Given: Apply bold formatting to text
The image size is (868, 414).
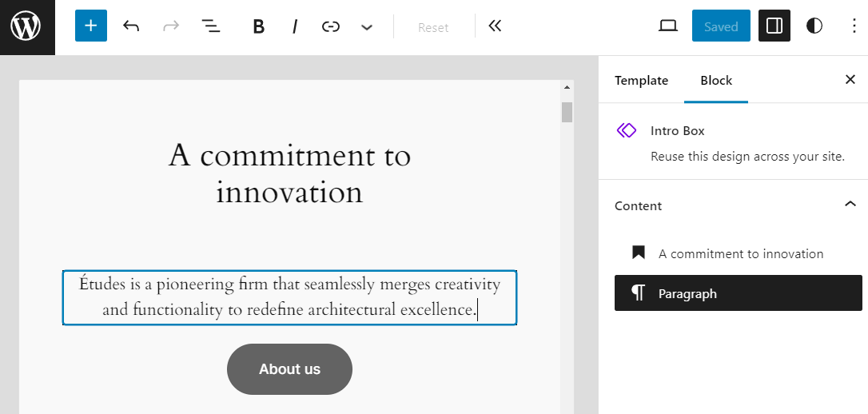Looking at the screenshot, I should [258, 27].
